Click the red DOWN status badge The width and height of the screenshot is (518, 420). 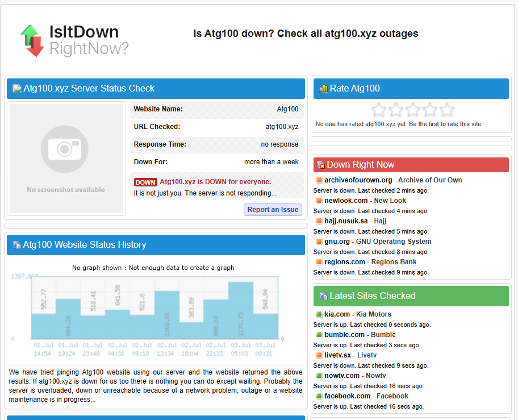145,182
